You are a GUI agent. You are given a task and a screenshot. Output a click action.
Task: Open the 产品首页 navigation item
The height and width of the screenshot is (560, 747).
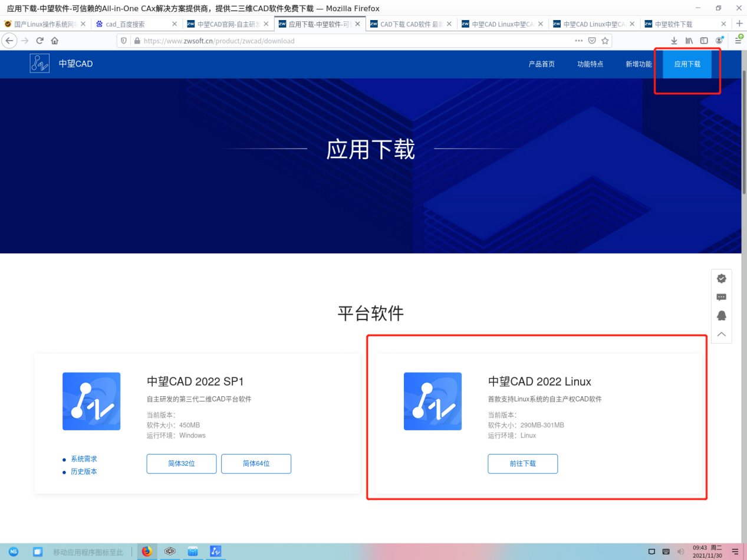[x=541, y=64]
